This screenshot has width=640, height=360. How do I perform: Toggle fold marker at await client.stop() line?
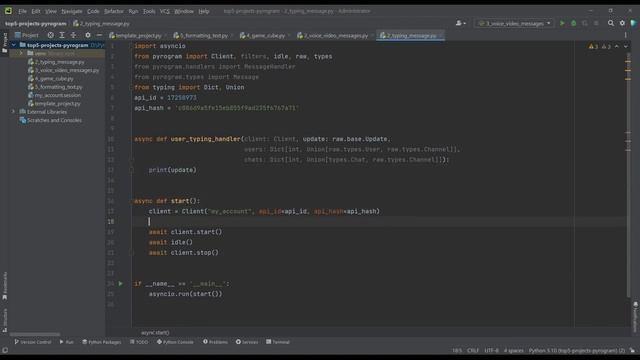[x=131, y=253]
